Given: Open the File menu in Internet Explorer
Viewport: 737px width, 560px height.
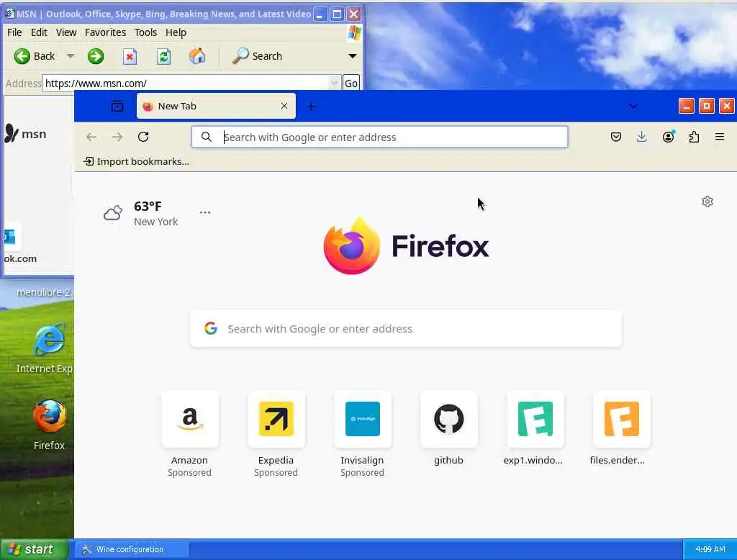Looking at the screenshot, I should pyautogui.click(x=14, y=32).
